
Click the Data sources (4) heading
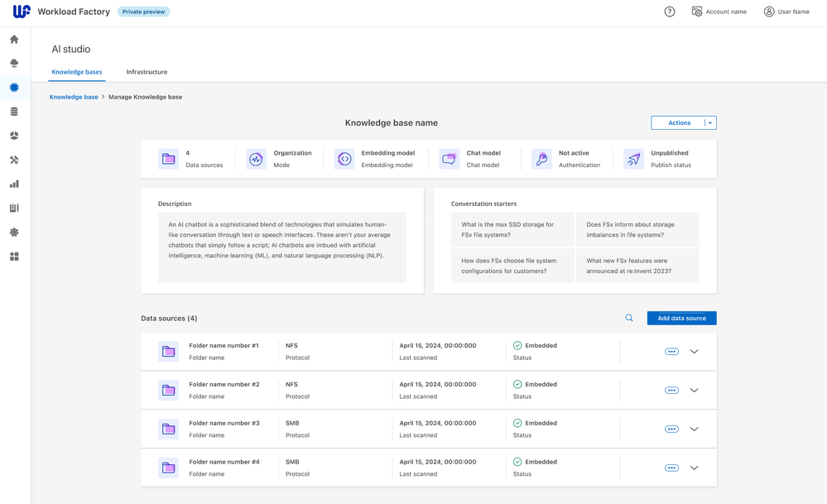pyautogui.click(x=169, y=319)
